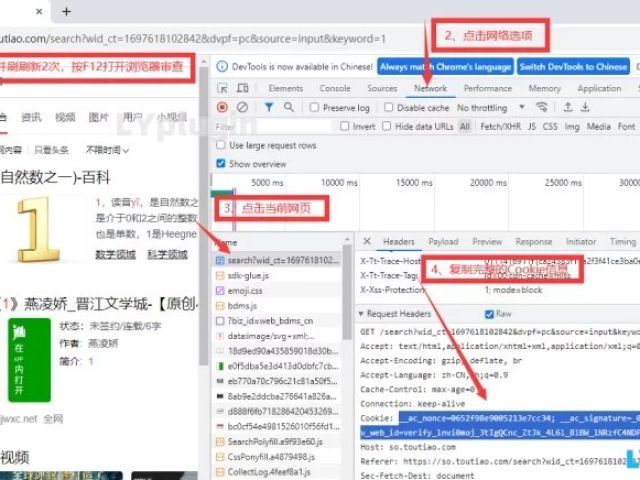This screenshot has height=480, width=640.
Task: Switch to the Console panel
Action: coord(335,88)
